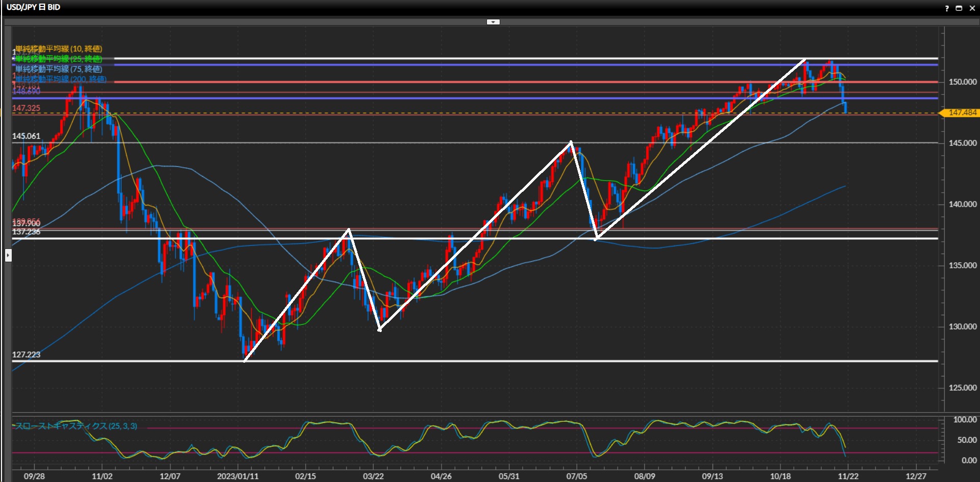This screenshot has height=482, width=980.
Task: Select the 25-period 単純移動平均線 label
Action: tap(59, 59)
